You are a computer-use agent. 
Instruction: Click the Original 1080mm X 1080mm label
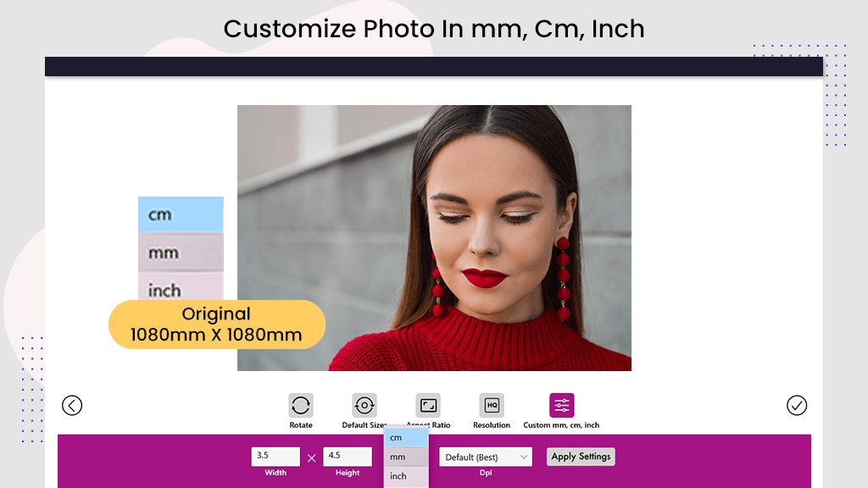coord(216,324)
